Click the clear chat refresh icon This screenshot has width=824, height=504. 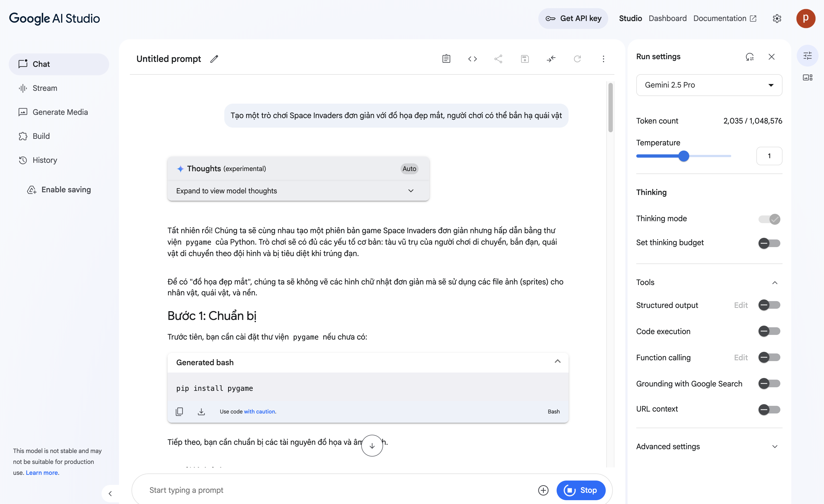pyautogui.click(x=577, y=59)
